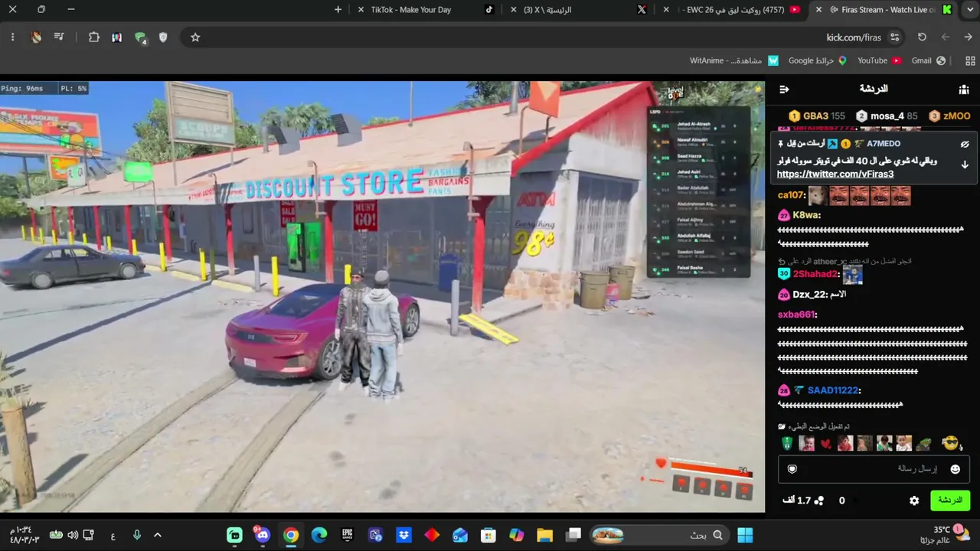Open chat settings gear icon
980x551 pixels.
(913, 500)
